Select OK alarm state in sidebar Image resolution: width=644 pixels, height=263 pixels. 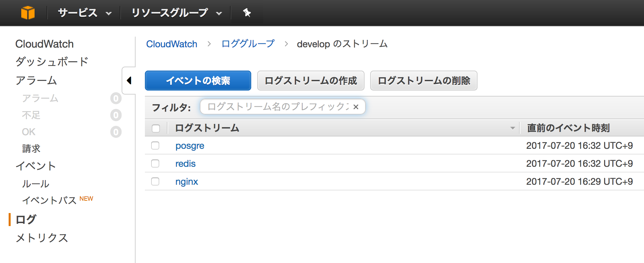[x=29, y=132]
